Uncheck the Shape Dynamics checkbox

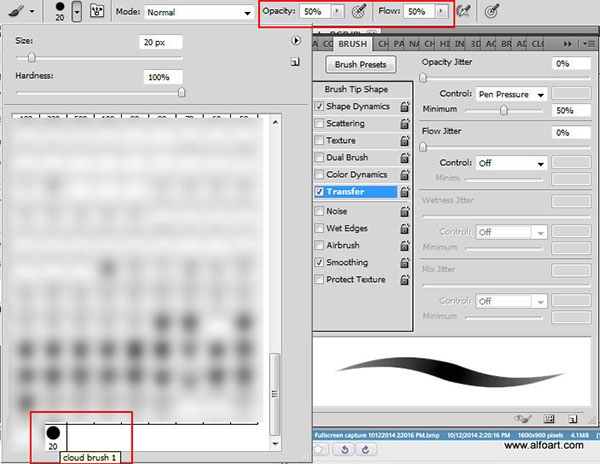coord(319,106)
